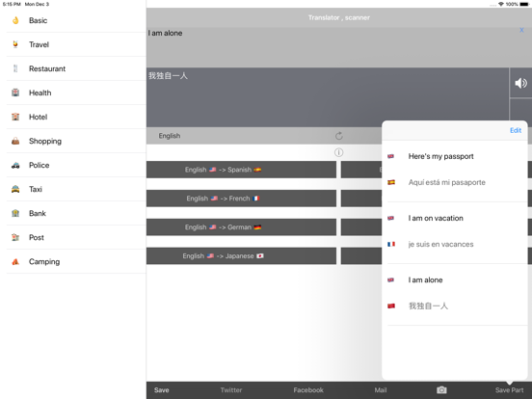
Task: Share via Twitter button
Action: 231,389
